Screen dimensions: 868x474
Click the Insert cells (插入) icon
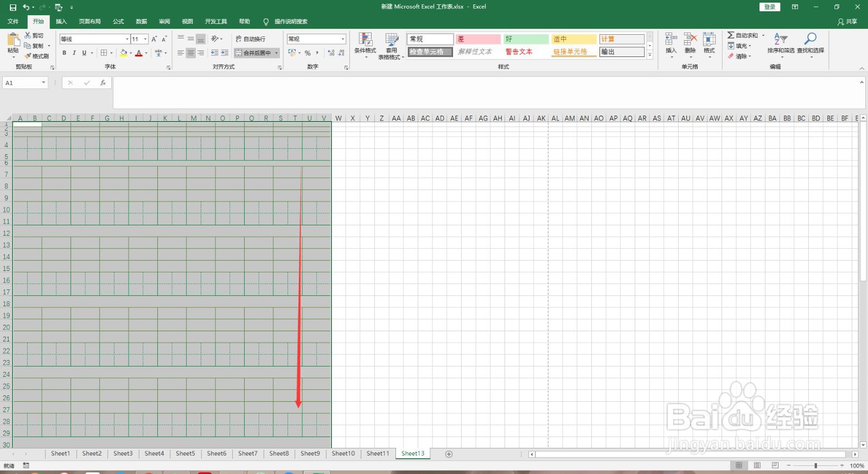(671, 39)
